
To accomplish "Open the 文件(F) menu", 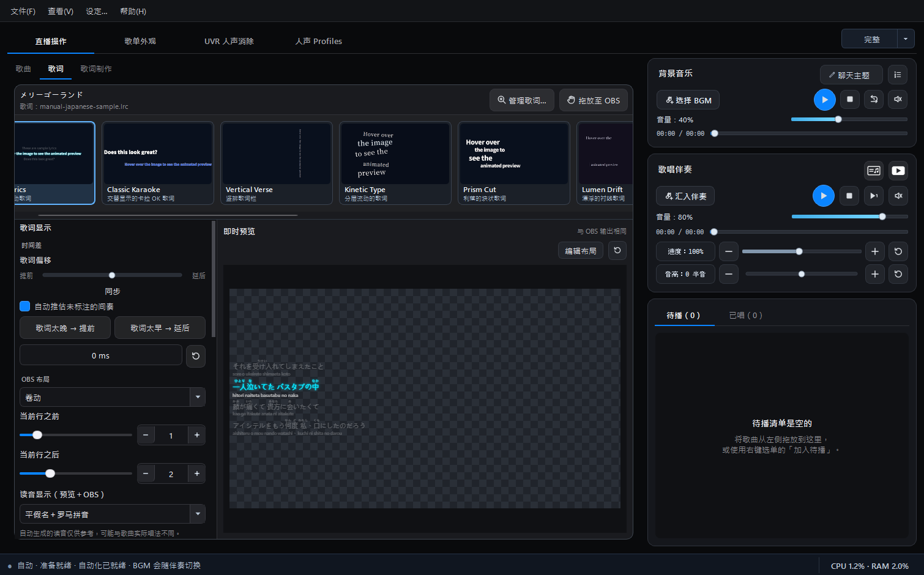I will 23,12.
